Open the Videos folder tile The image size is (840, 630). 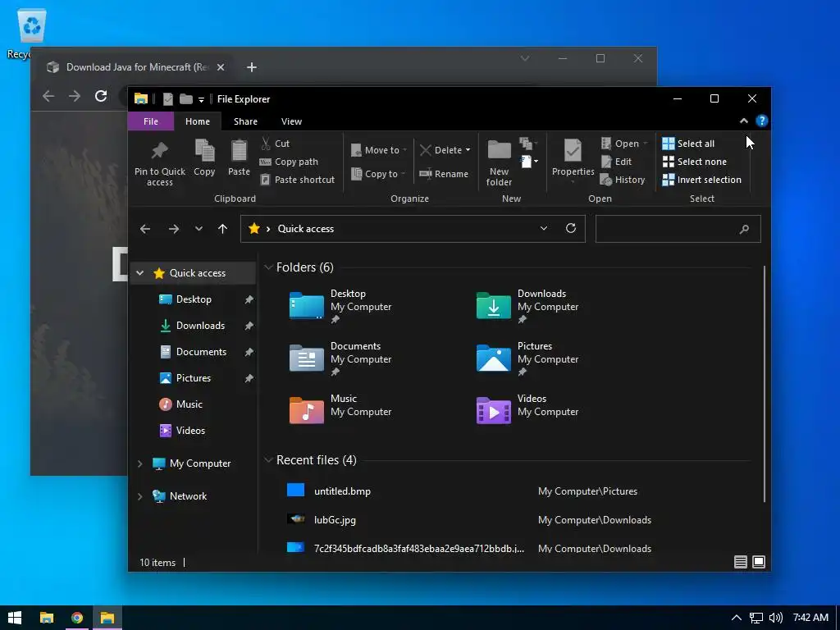click(527, 410)
